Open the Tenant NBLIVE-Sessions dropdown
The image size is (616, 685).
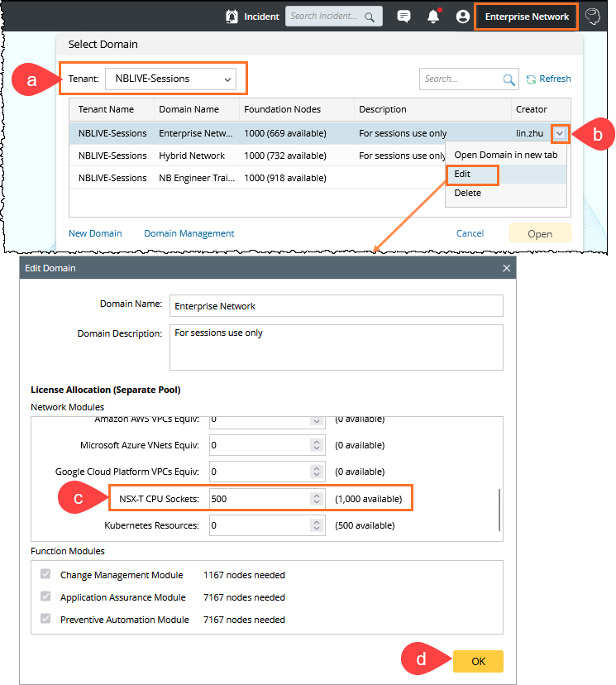coord(170,79)
